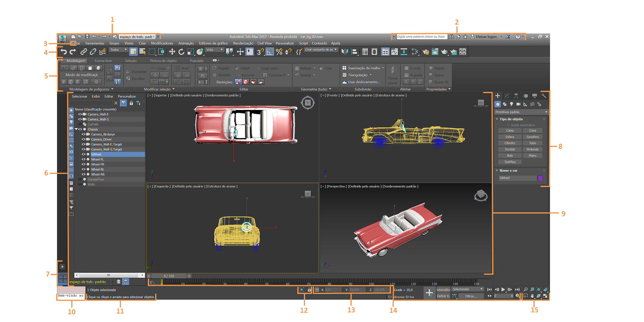Select the Cameras category in Create panel
The image size is (644, 322).
coord(518,104)
